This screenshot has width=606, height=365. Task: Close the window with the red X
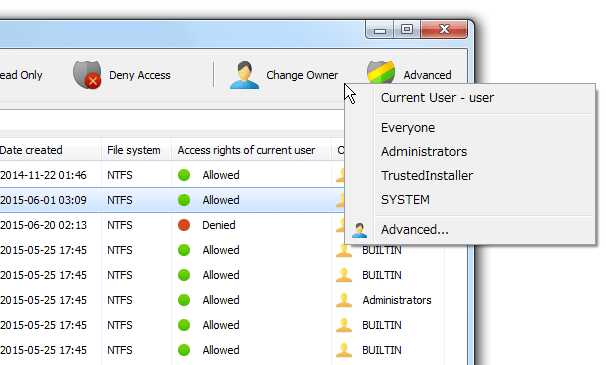pos(444,29)
